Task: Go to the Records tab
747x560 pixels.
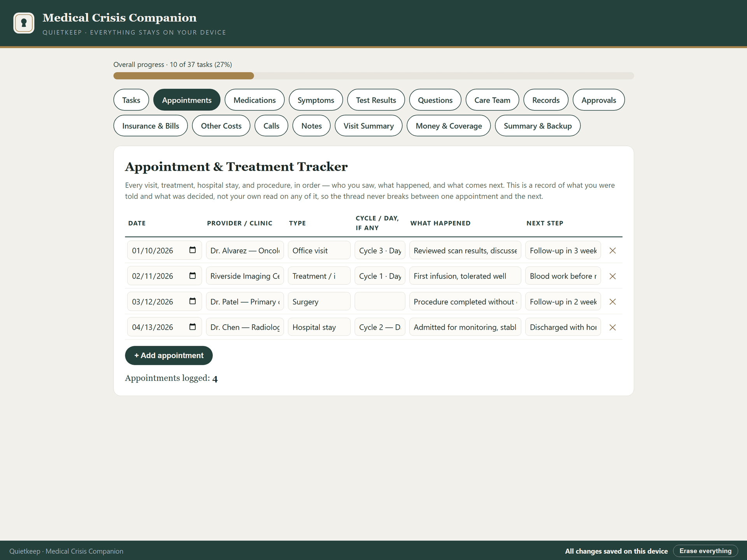Action: [x=546, y=100]
